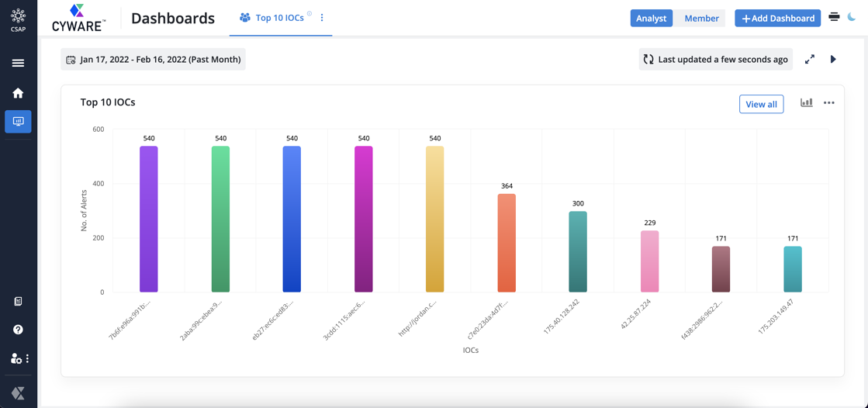The image size is (868, 408).
Task: Click the print dashboard icon
Action: tap(834, 17)
